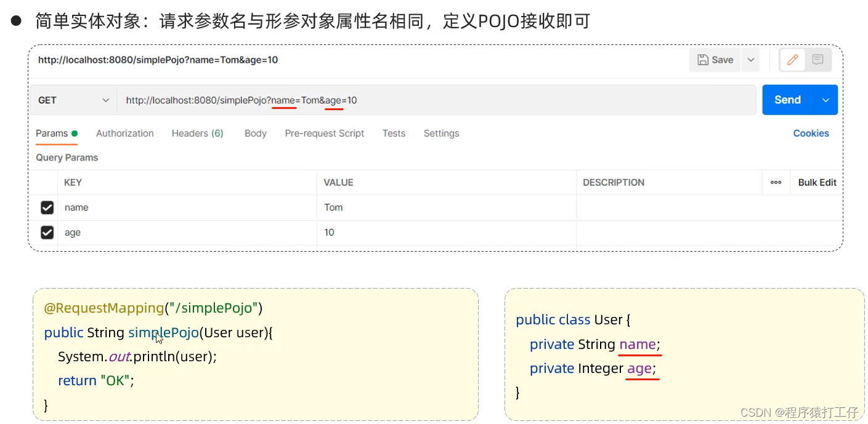Click the Cookies link

811,134
